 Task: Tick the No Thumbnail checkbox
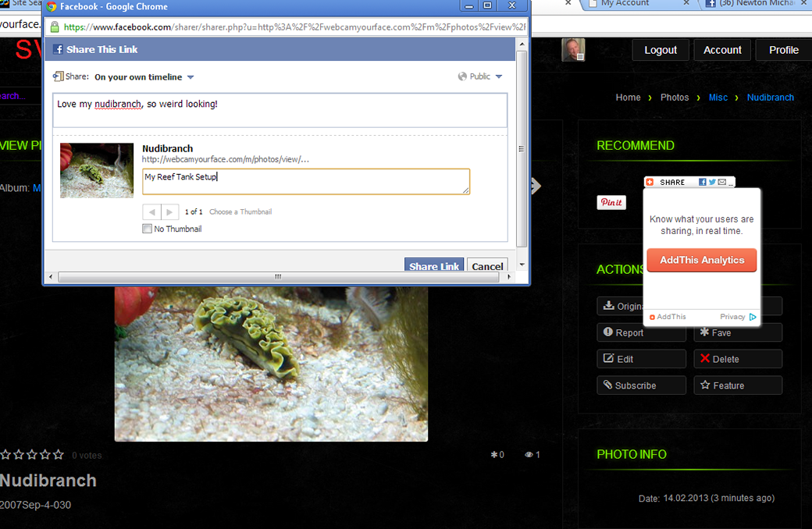pos(147,229)
